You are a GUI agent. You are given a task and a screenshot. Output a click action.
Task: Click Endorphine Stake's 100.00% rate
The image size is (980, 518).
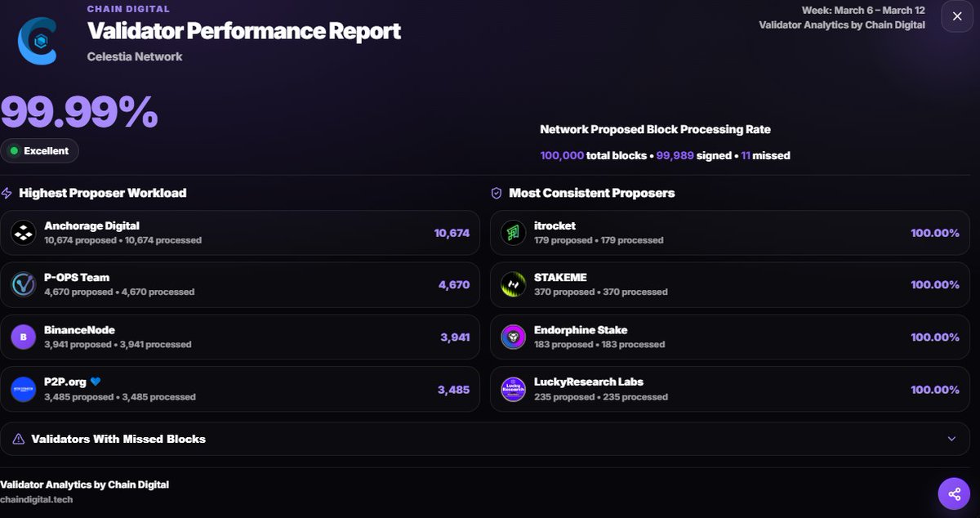pyautogui.click(x=935, y=337)
